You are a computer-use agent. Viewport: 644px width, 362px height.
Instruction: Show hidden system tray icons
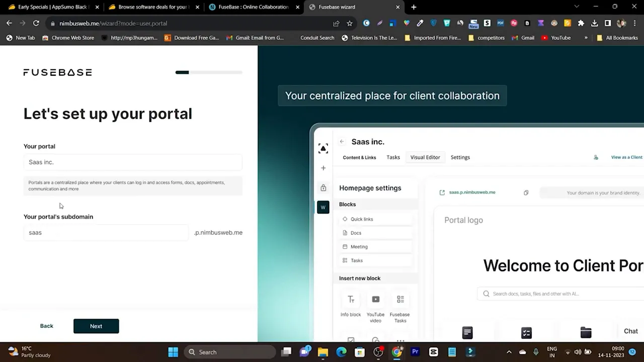click(509, 352)
